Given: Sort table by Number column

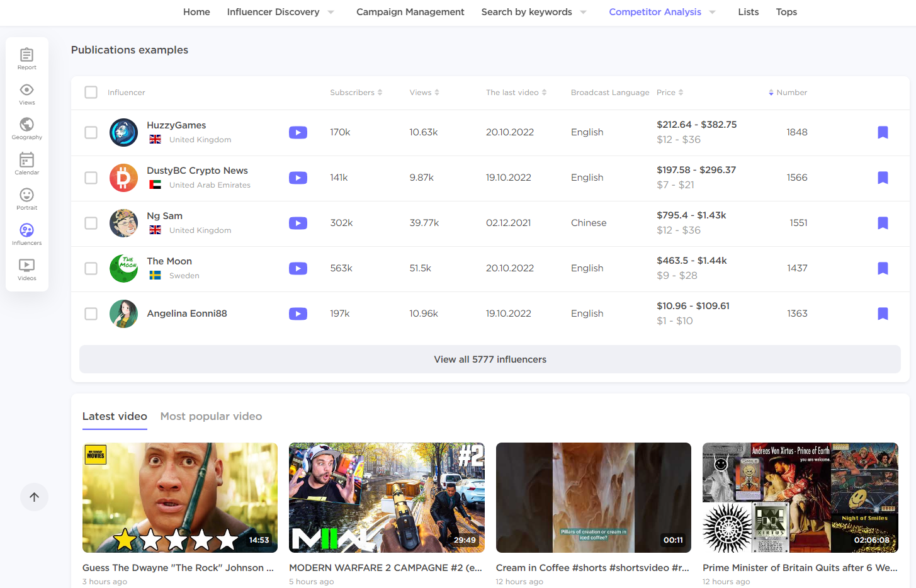Looking at the screenshot, I should coord(788,93).
